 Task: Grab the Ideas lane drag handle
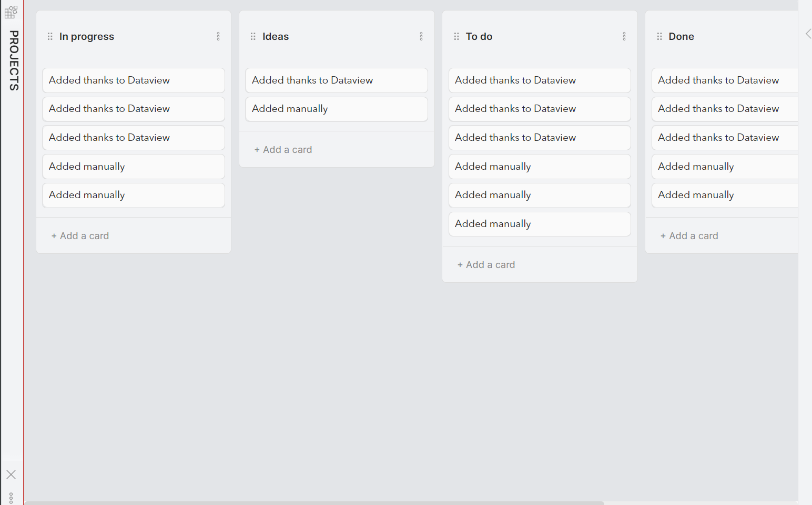coord(253,36)
